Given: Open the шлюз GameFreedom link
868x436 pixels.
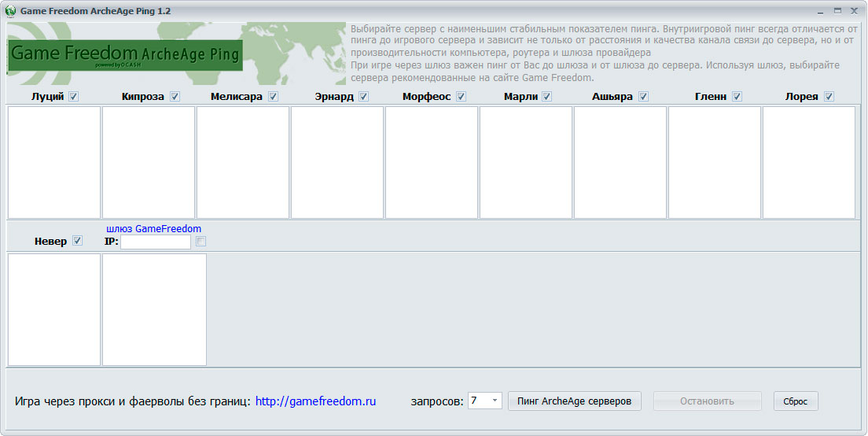Looking at the screenshot, I should tap(154, 229).
